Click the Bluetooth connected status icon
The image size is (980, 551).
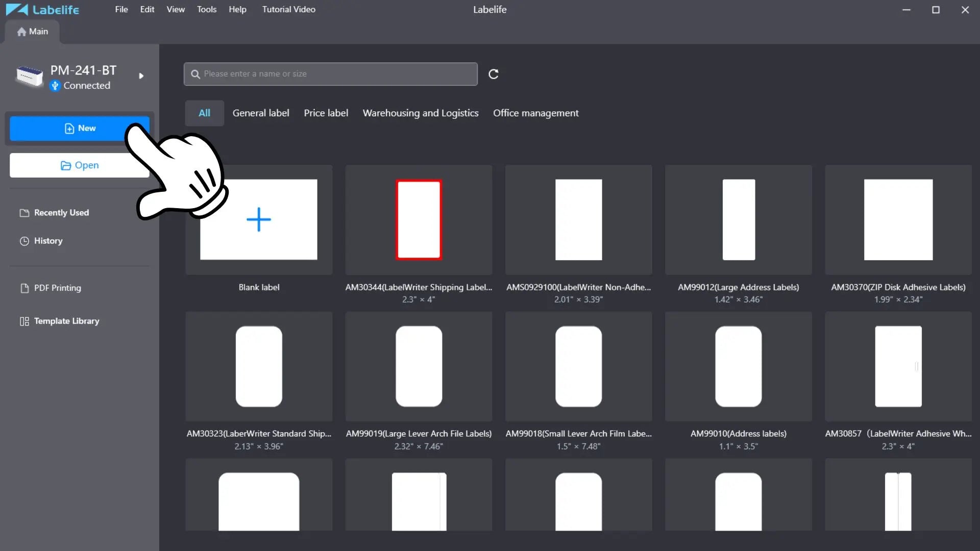tap(55, 86)
